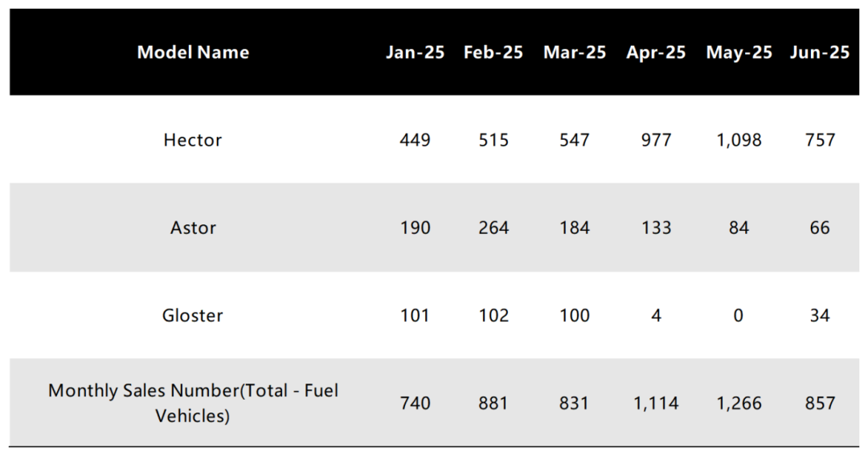Screen dimensions: 868x456
Task: Select the Jan-25 column header
Action: coord(416,52)
